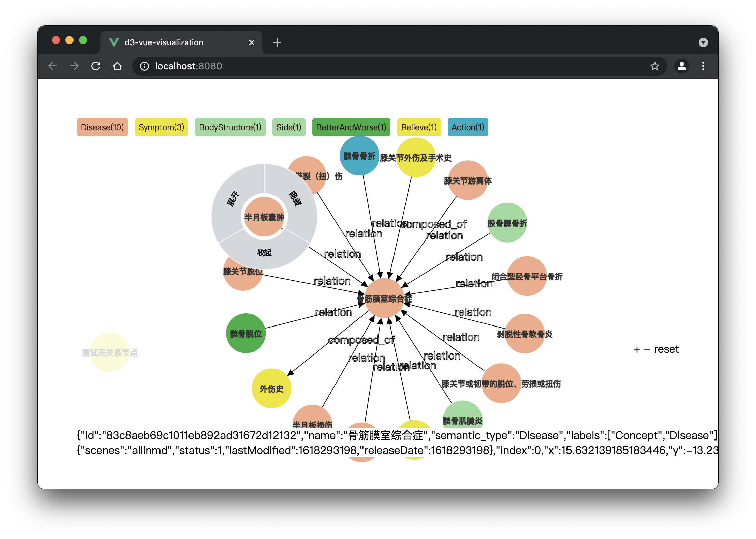Click the reset zoom button
The height and width of the screenshot is (539, 756).
666,349
